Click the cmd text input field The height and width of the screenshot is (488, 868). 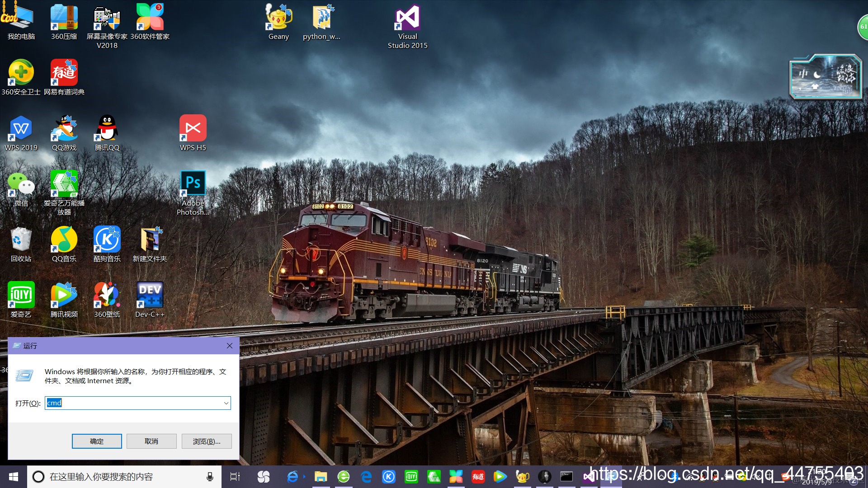[136, 403]
